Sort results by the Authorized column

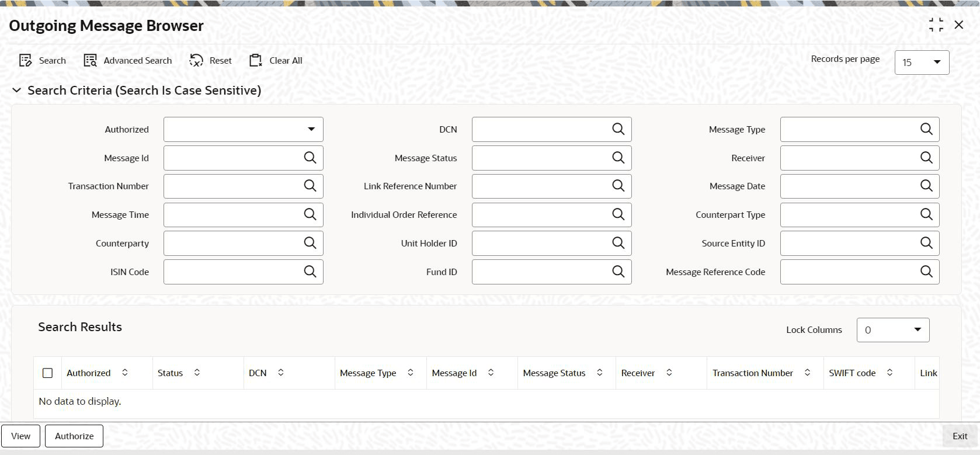pos(125,373)
